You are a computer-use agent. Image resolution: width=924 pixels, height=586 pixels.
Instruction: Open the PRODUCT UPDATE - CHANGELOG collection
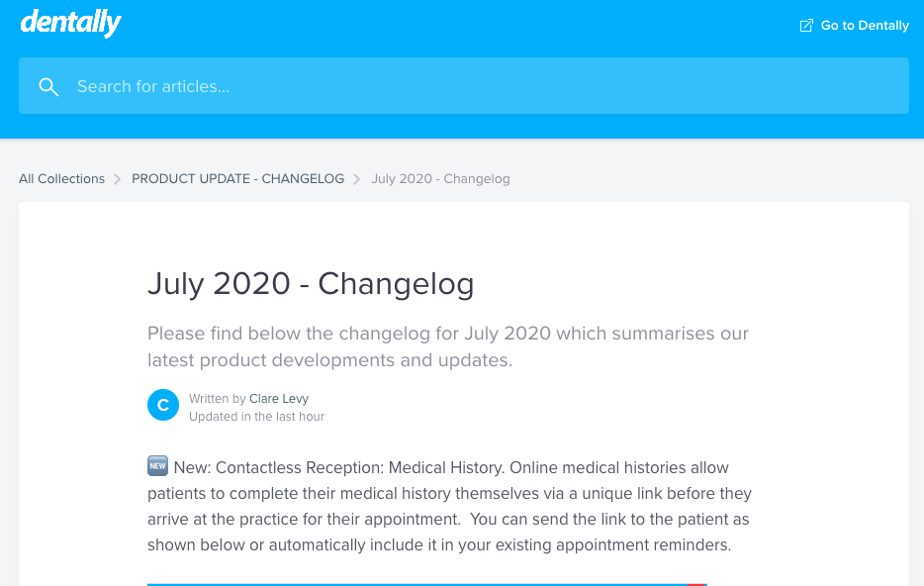tap(237, 179)
